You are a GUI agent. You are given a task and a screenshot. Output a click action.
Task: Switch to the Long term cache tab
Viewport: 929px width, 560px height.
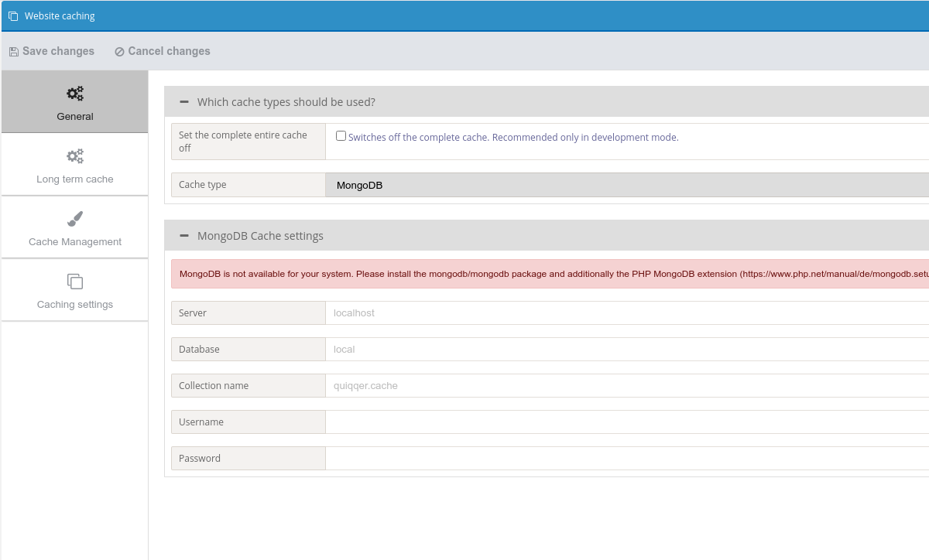75,166
